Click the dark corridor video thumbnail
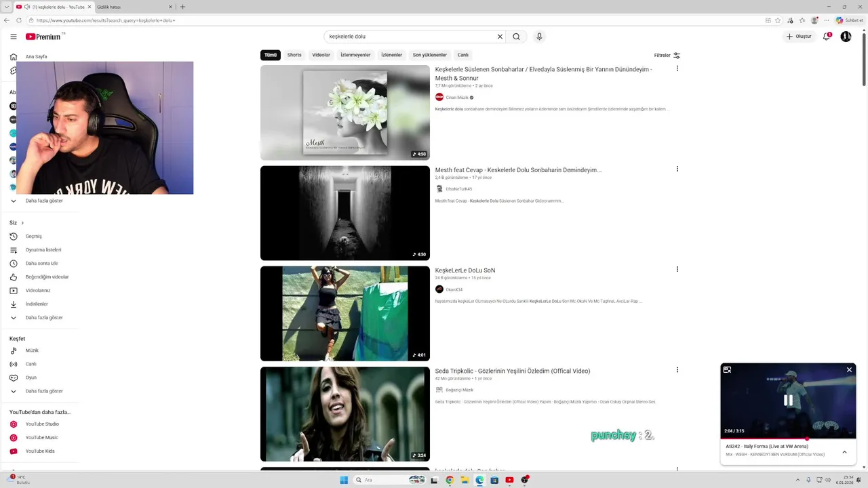 [x=345, y=213]
